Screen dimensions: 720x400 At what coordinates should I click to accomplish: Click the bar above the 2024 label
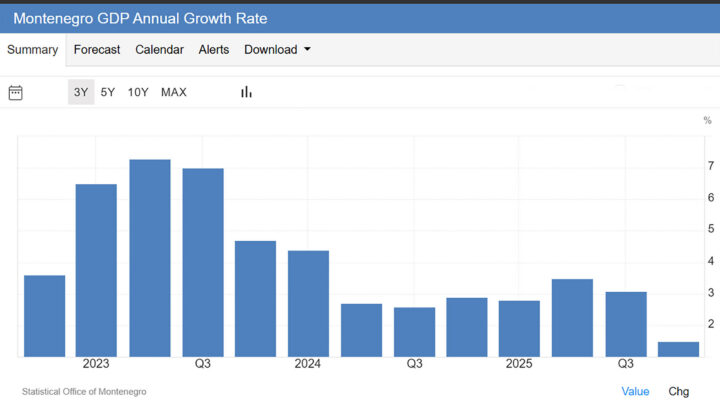tap(308, 302)
